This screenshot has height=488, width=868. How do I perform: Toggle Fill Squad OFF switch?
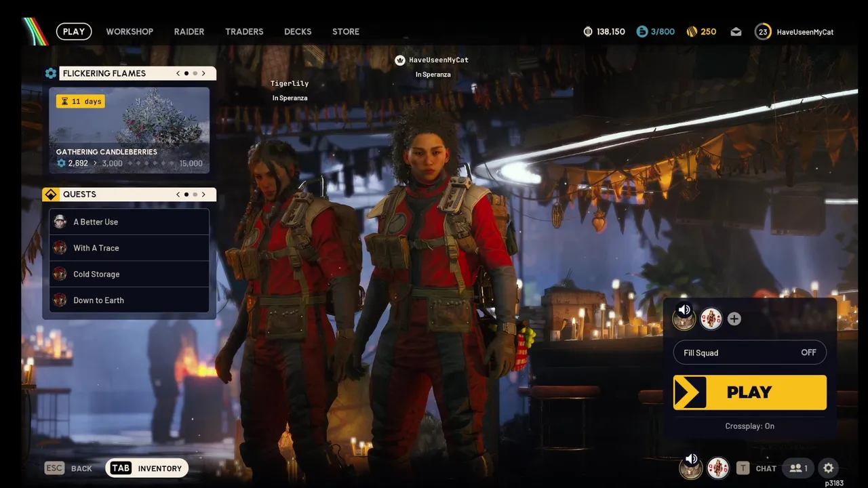click(749, 352)
